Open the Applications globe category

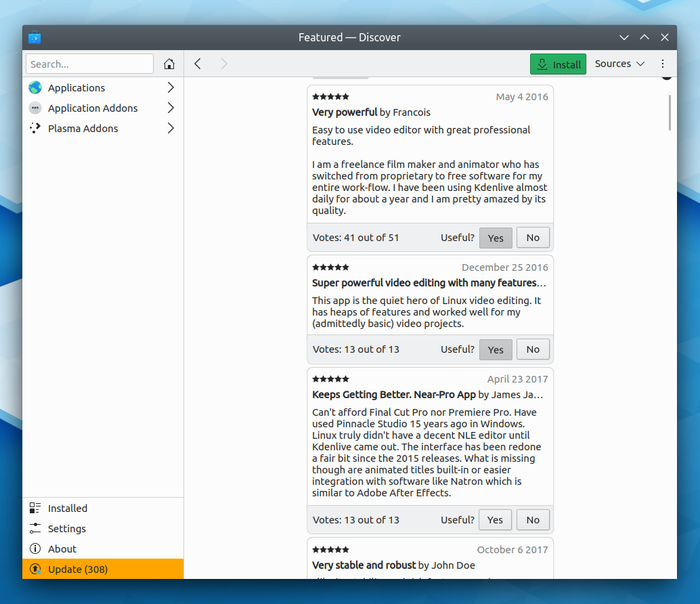pyautogui.click(x=35, y=87)
